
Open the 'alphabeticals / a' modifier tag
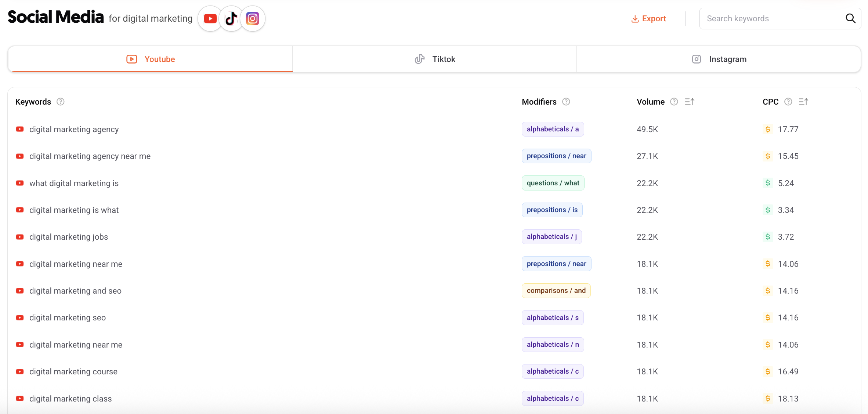tap(553, 129)
